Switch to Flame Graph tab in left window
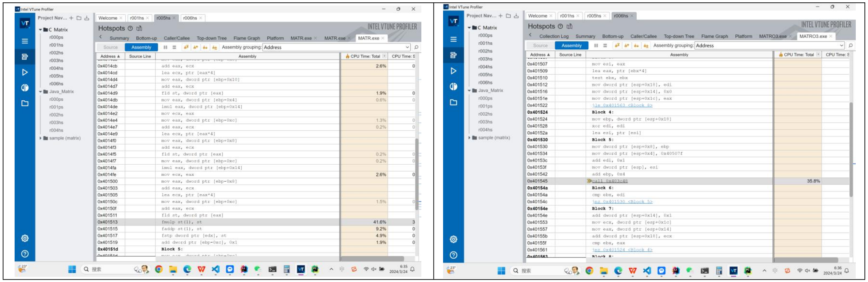Viewport: 868px width, 282px height. click(x=247, y=38)
